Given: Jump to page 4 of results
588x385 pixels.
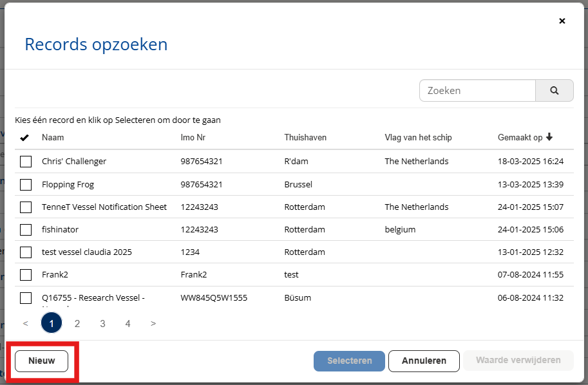Looking at the screenshot, I should click(x=128, y=323).
